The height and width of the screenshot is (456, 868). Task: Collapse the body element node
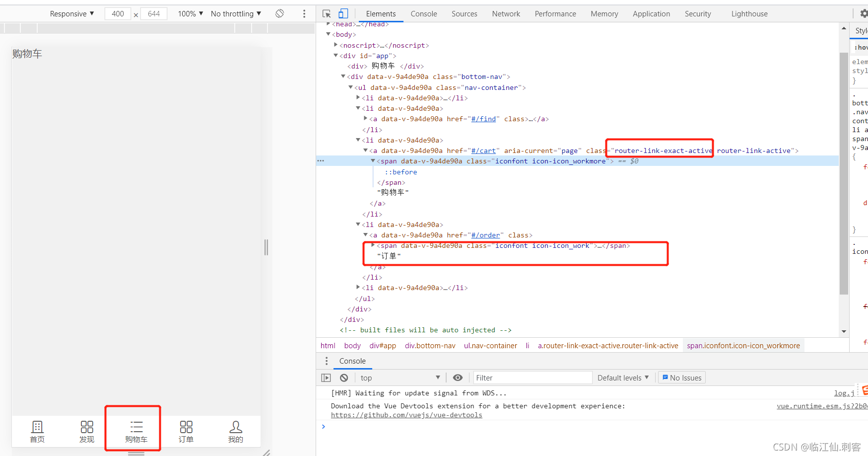(328, 34)
